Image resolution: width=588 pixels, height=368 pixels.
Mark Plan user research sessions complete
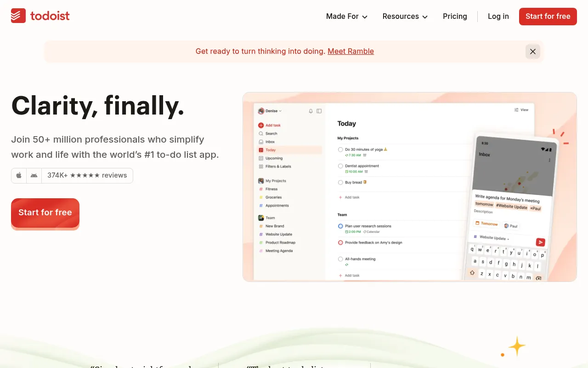340,226
